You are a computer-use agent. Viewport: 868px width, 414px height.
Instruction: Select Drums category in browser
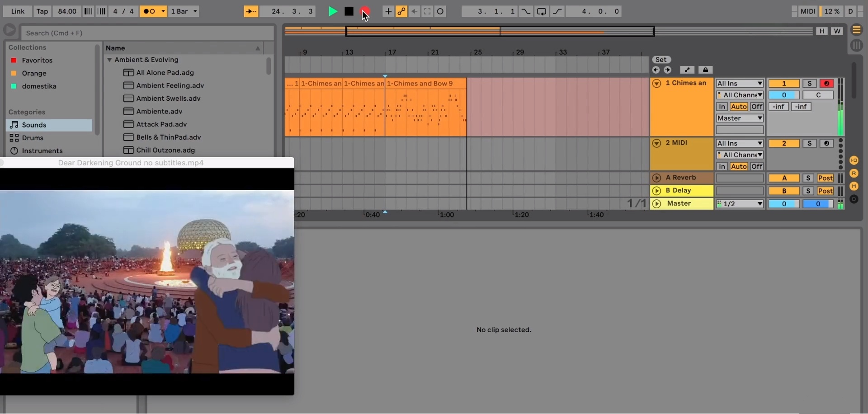click(49, 138)
